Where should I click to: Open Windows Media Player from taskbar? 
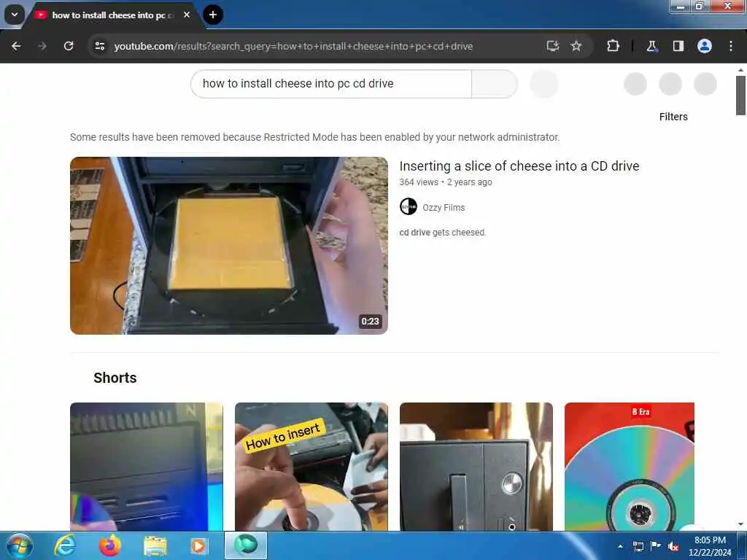coord(199,545)
